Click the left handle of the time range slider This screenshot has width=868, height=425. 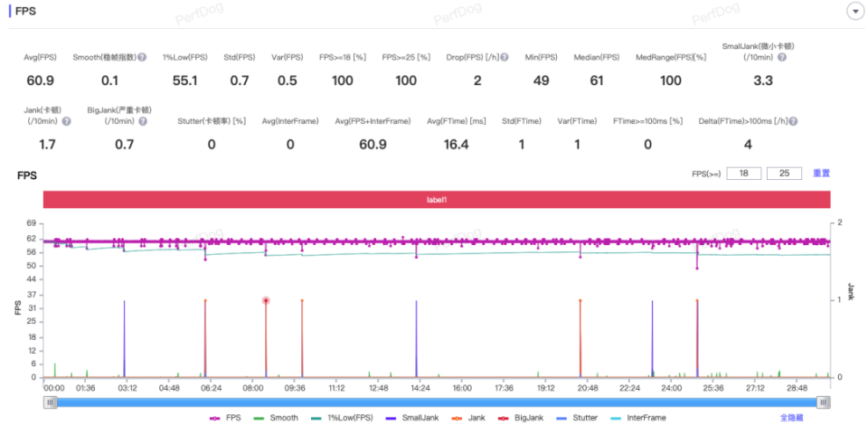click(51, 402)
